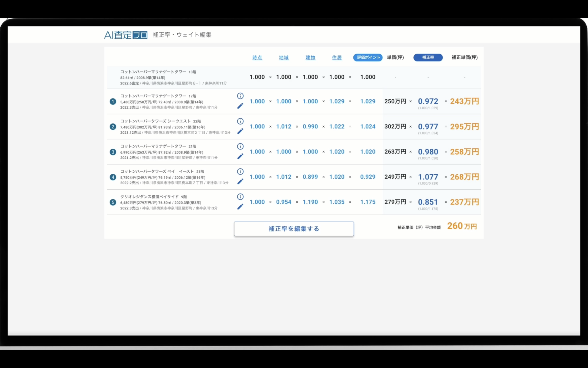
Task: Click unit price 250万円
Action: click(395, 101)
